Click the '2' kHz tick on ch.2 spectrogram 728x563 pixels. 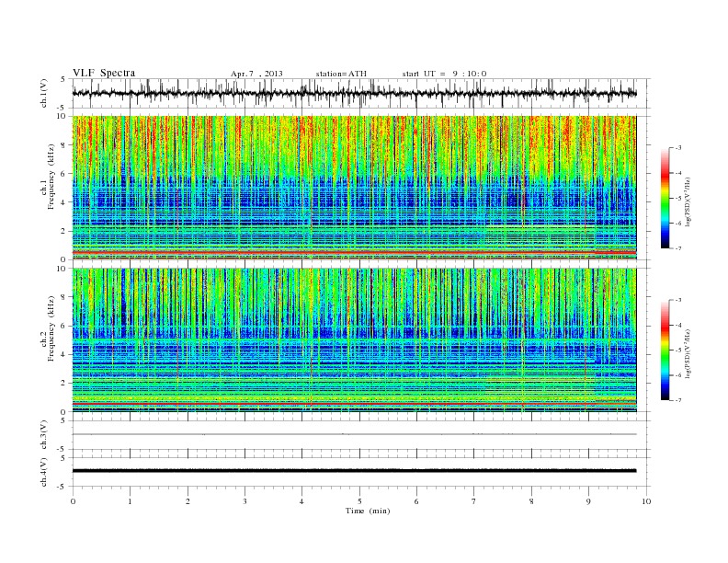[x=64, y=384]
